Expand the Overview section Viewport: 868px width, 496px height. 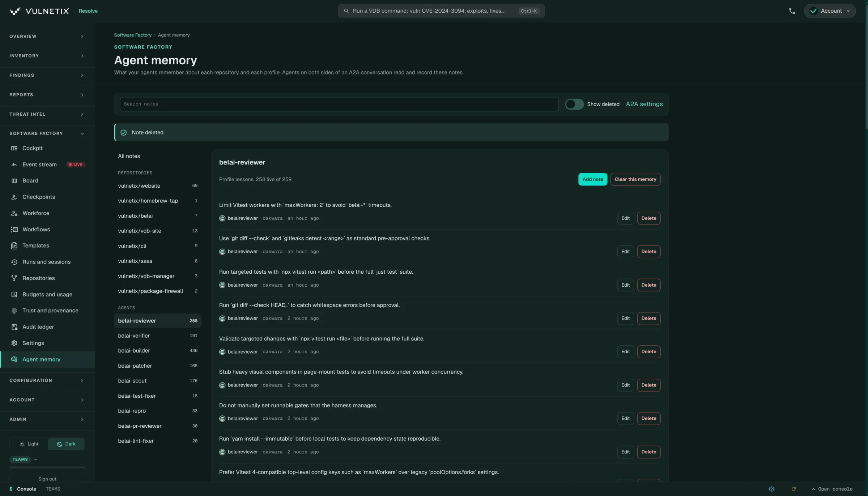coord(47,36)
